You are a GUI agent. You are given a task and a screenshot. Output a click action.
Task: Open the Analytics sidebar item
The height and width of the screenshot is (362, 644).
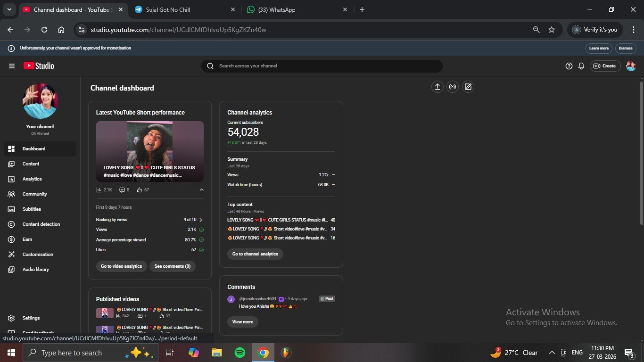click(32, 179)
